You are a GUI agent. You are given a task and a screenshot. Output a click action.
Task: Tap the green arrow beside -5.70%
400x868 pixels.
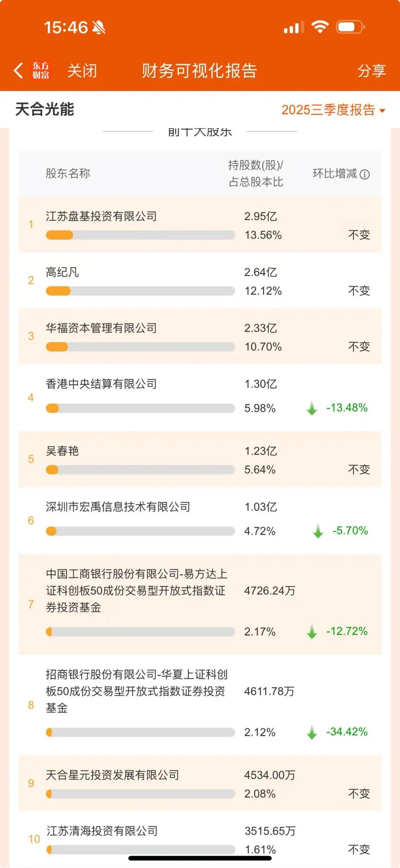point(318,531)
